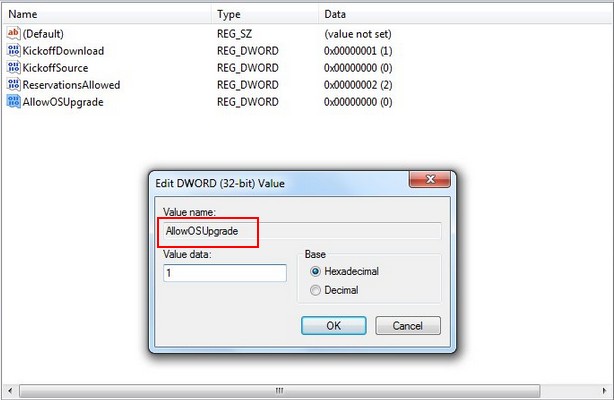Click the horizontal scrollbar thumb
This screenshot has width=614, height=400.
279,390
